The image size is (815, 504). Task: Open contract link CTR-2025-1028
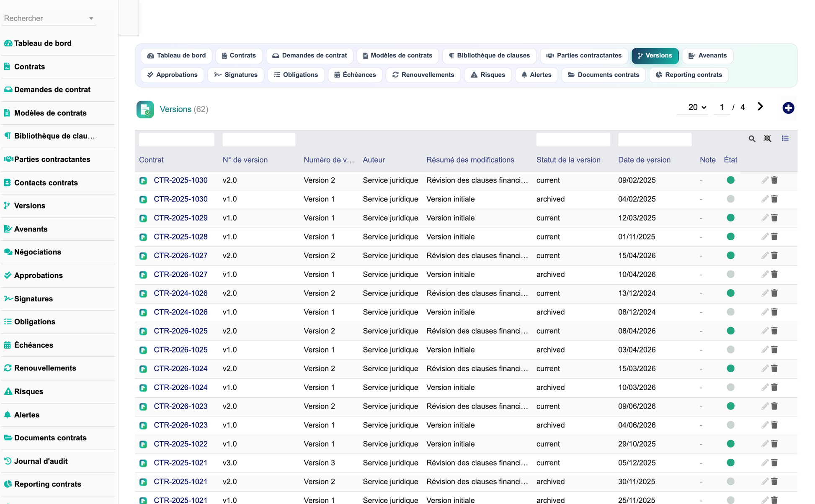tap(181, 237)
